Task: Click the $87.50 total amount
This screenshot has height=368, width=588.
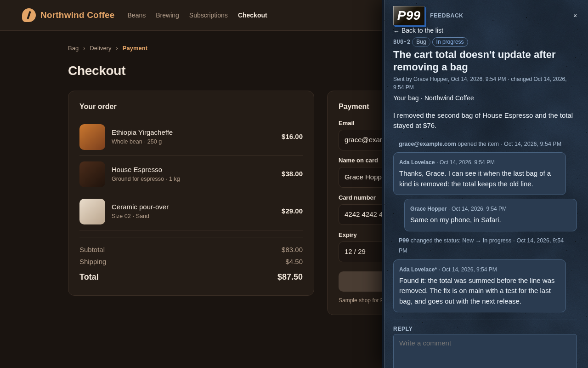Action: tap(290, 277)
